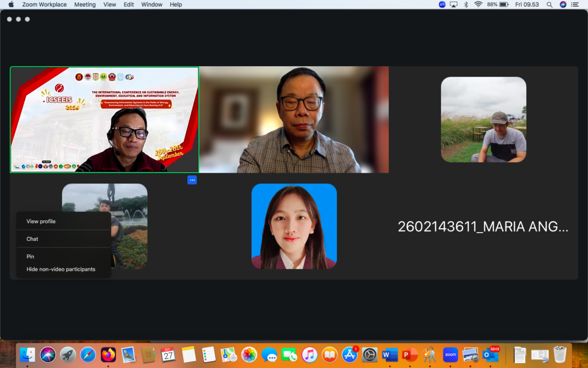The image size is (588, 368).
Task: Expand the View menu in menu bar
Action: (110, 4)
